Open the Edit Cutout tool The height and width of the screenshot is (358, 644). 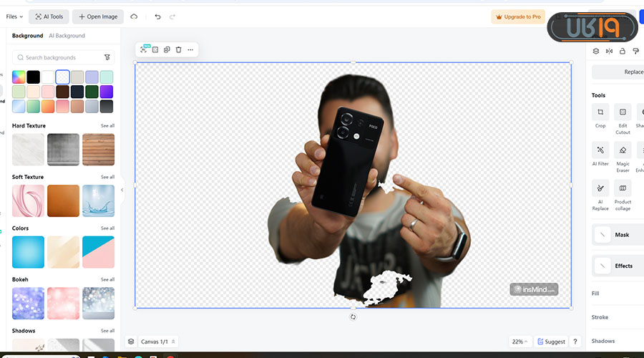point(623,113)
